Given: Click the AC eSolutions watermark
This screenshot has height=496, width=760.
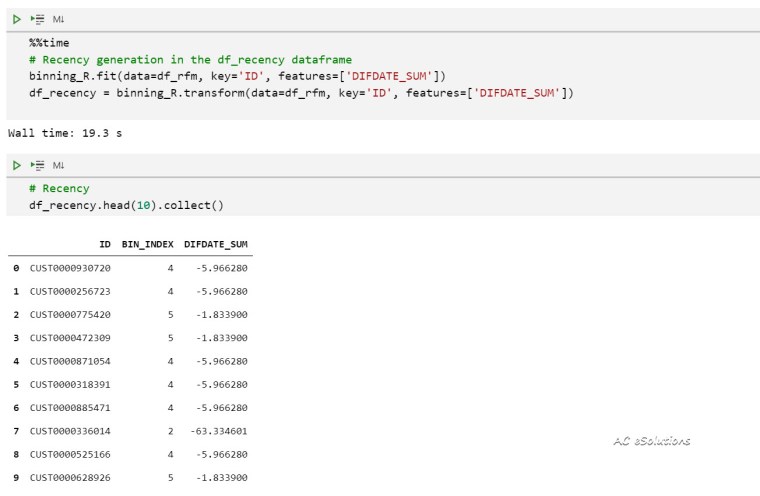Looking at the screenshot, I should (651, 441).
